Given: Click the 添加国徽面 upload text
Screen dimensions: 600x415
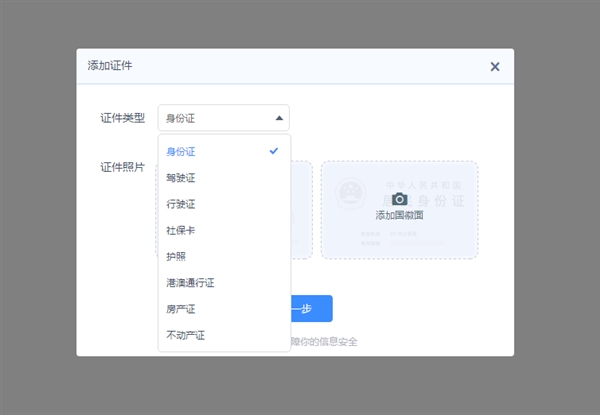Looking at the screenshot, I should tap(399, 215).
